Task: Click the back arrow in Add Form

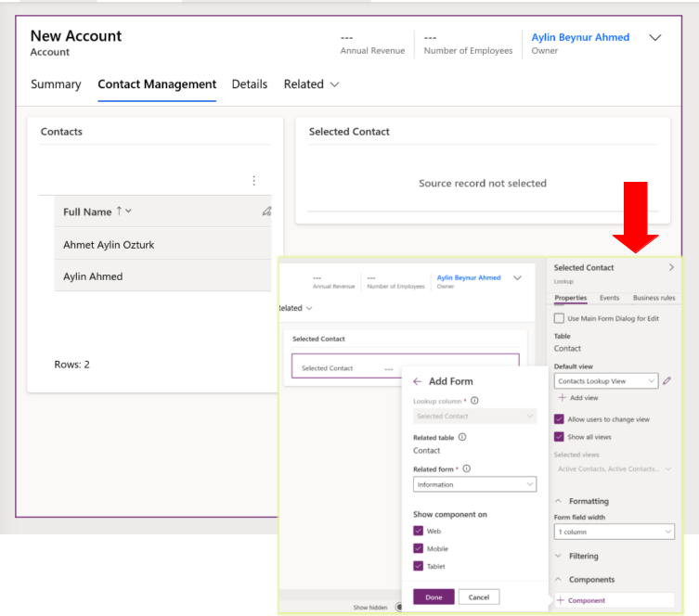Action: [x=417, y=381]
